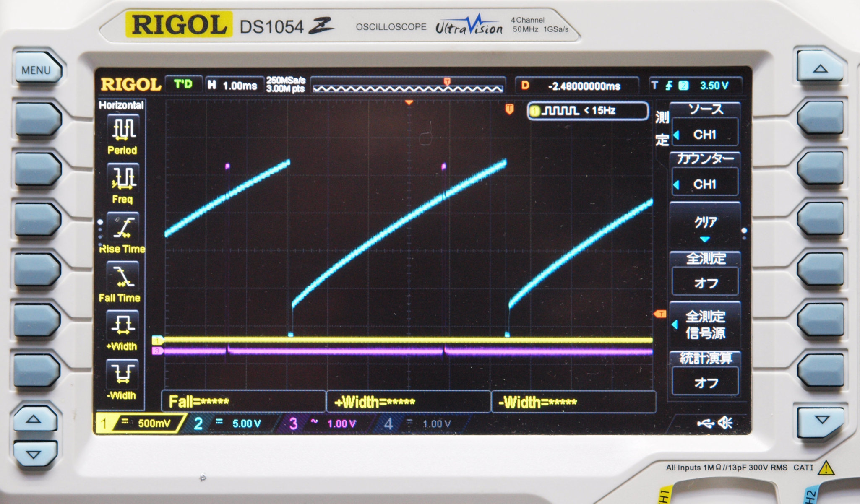Open the ソース CH1 source selector
The height and width of the screenshot is (504, 860).
(x=705, y=134)
